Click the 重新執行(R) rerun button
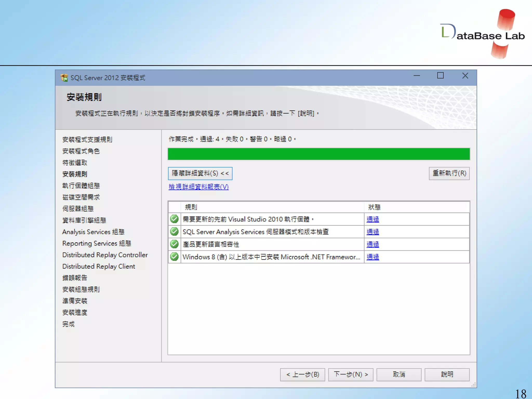Image resolution: width=532 pixels, height=399 pixels. click(x=449, y=173)
